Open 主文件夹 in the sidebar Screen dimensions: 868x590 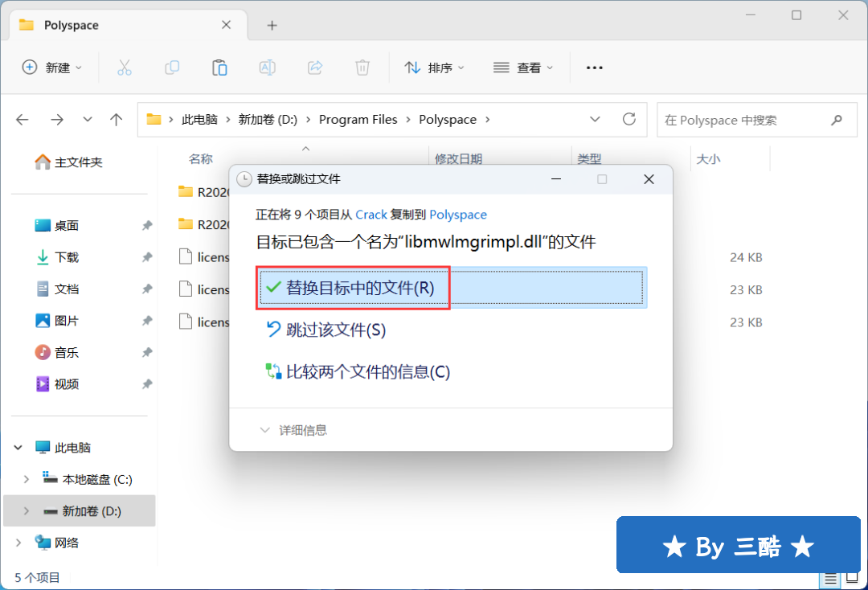pos(68,162)
